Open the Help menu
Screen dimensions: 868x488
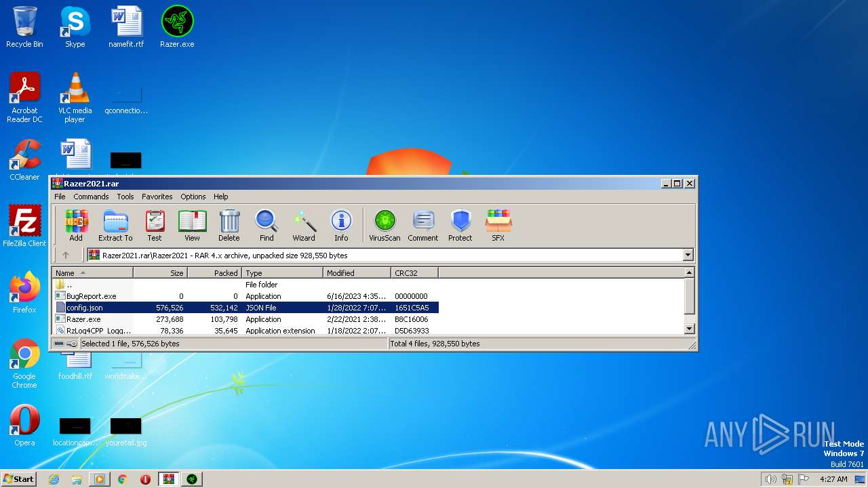221,197
